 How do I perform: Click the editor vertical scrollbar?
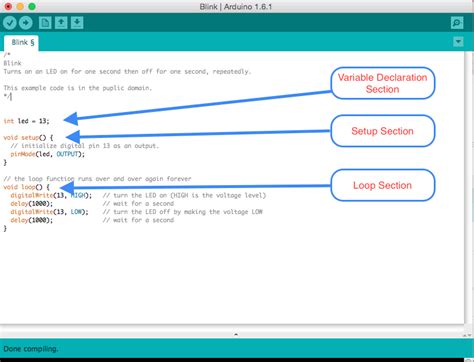click(x=469, y=188)
